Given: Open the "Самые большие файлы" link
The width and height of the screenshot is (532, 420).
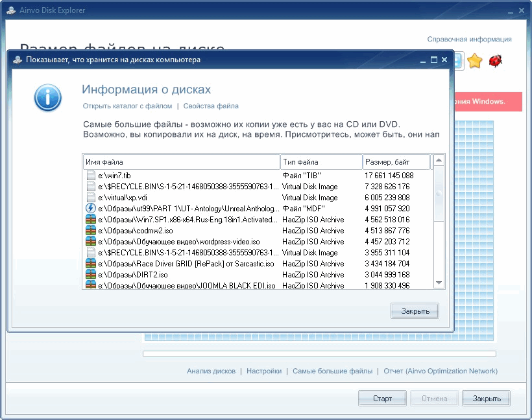Looking at the screenshot, I should 332,371.
